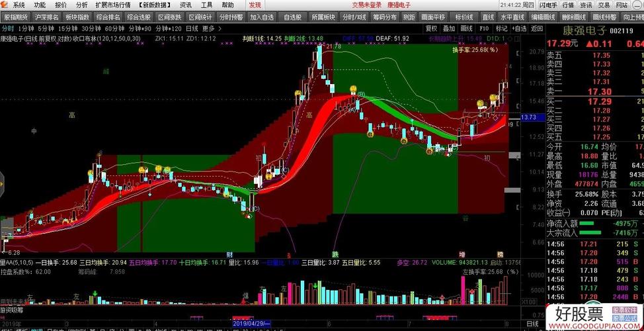The height and width of the screenshot is (331, 644).
Task: Open the 系统 menu
Action: tap(19, 5)
